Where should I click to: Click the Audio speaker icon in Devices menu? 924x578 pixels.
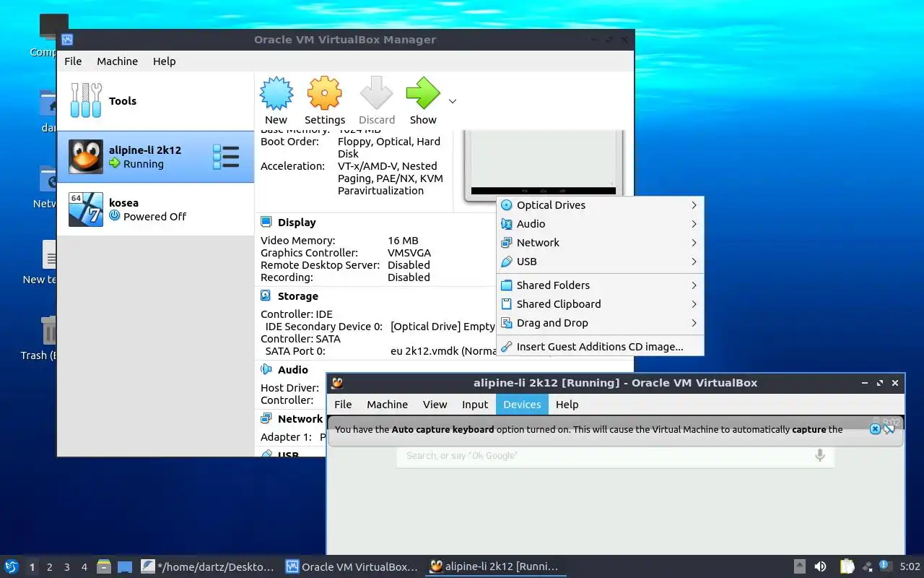[506, 224]
